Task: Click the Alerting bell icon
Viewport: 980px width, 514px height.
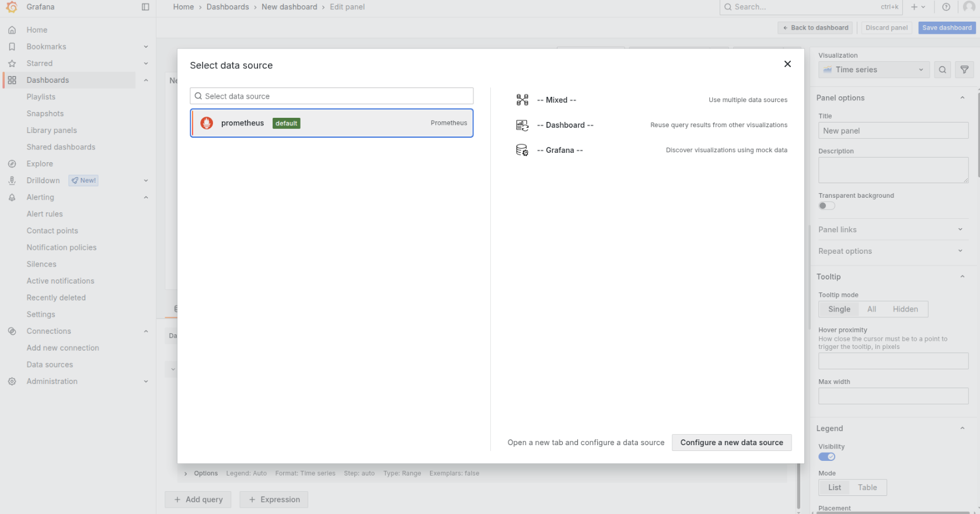Action: pos(12,197)
